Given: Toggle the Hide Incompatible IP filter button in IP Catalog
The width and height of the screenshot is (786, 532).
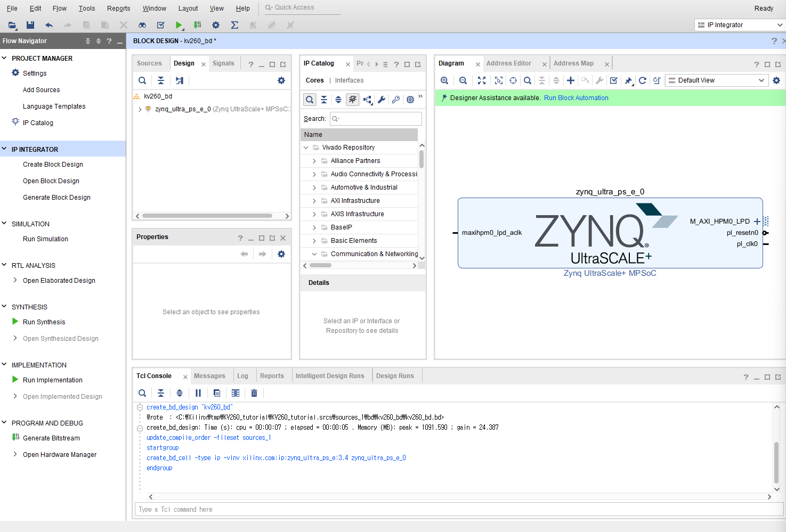Looking at the screenshot, I should tap(353, 100).
